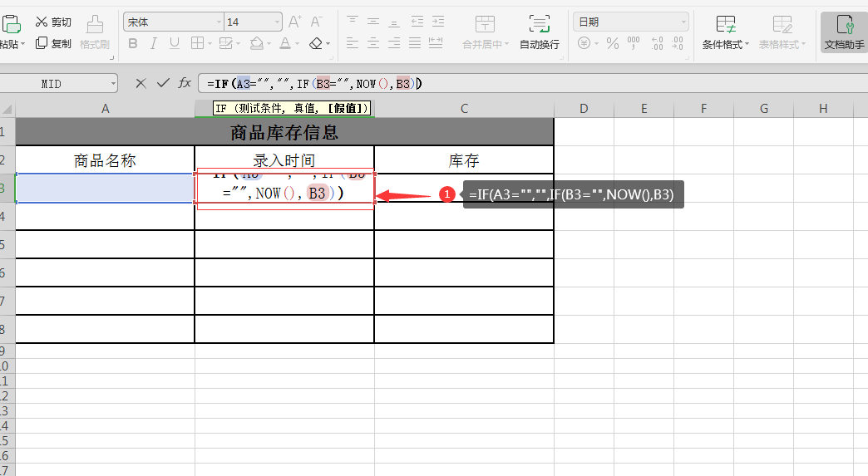The height and width of the screenshot is (476, 868).
Task: Click Merge and Center (合并居中) icon
Action: (485, 24)
